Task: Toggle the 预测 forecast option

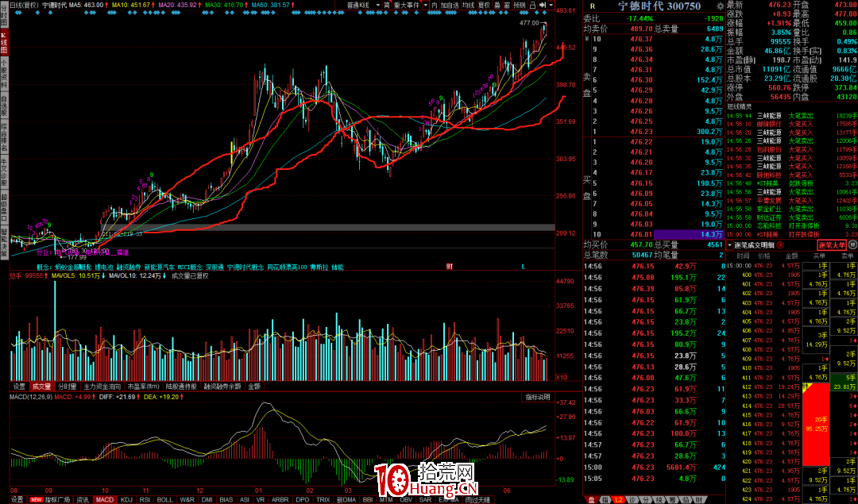Action: pyautogui.click(x=520, y=6)
